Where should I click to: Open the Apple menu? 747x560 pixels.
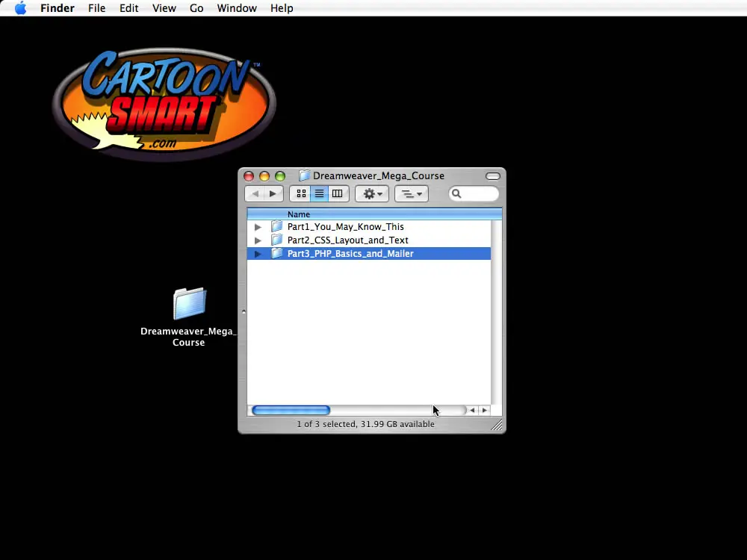(20, 8)
